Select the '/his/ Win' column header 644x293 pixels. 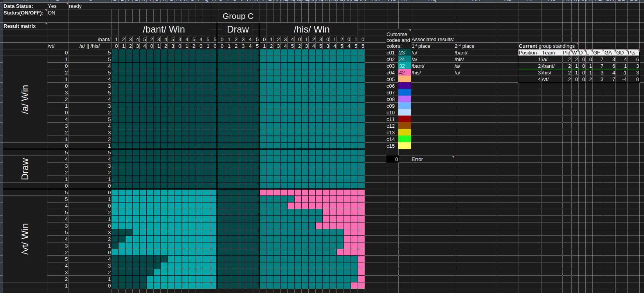coord(312,29)
